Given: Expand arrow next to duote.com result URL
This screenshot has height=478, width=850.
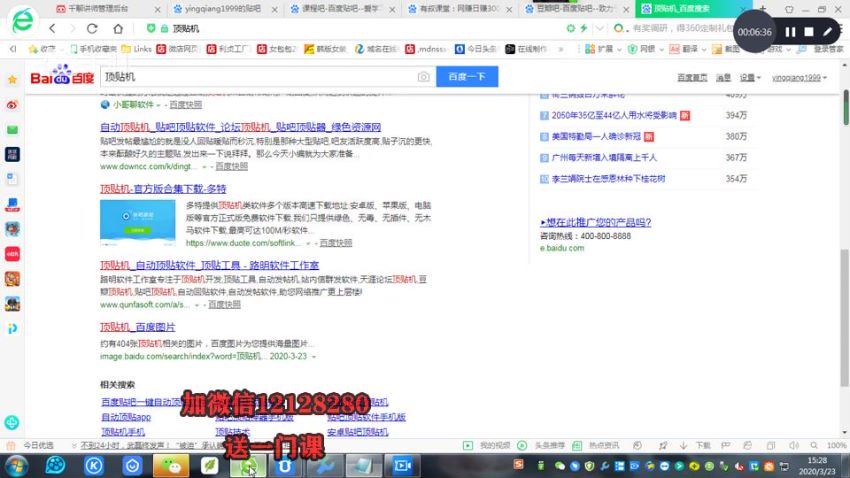Looking at the screenshot, I should [308, 243].
